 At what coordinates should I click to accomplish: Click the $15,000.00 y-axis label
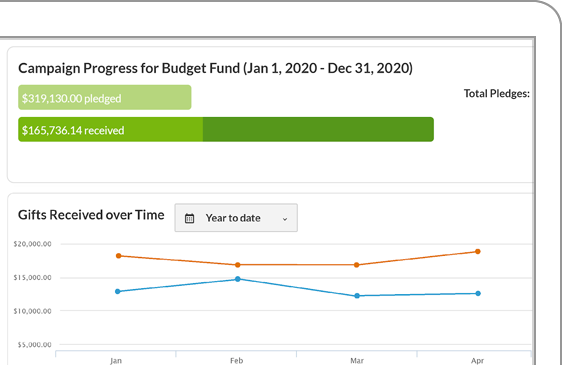click(33, 278)
